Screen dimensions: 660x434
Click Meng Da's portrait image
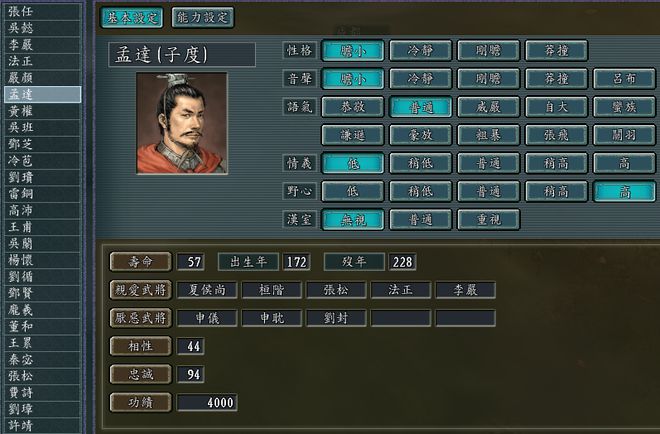click(182, 123)
